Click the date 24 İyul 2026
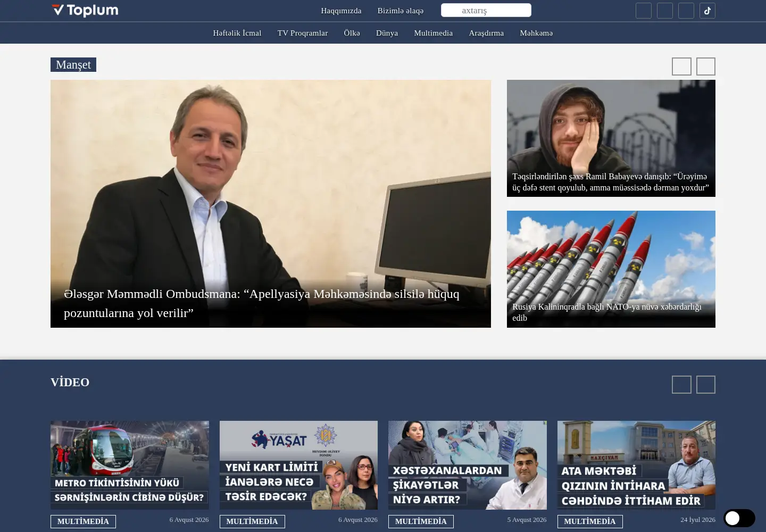 click(698, 520)
